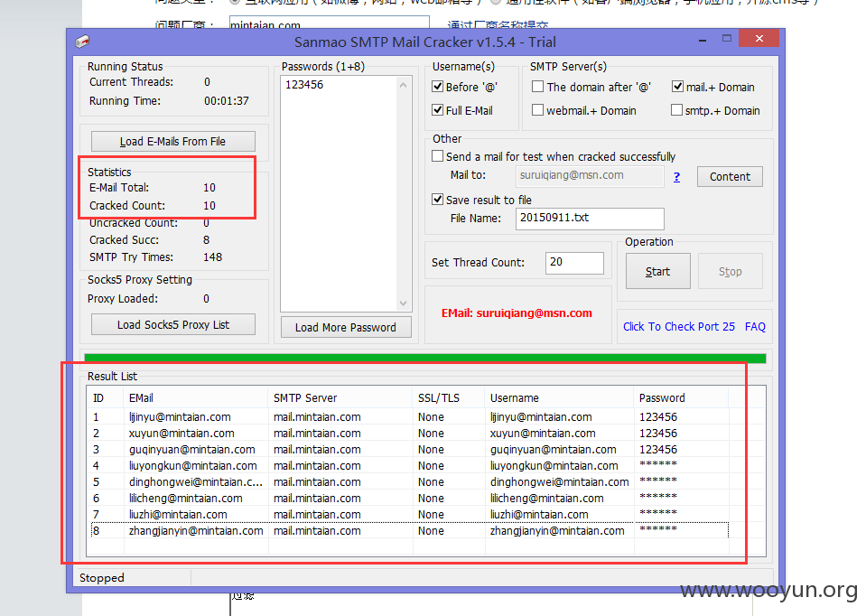Click mintaian.com field in background page
This screenshot has width=866, height=616.
coord(330,23)
